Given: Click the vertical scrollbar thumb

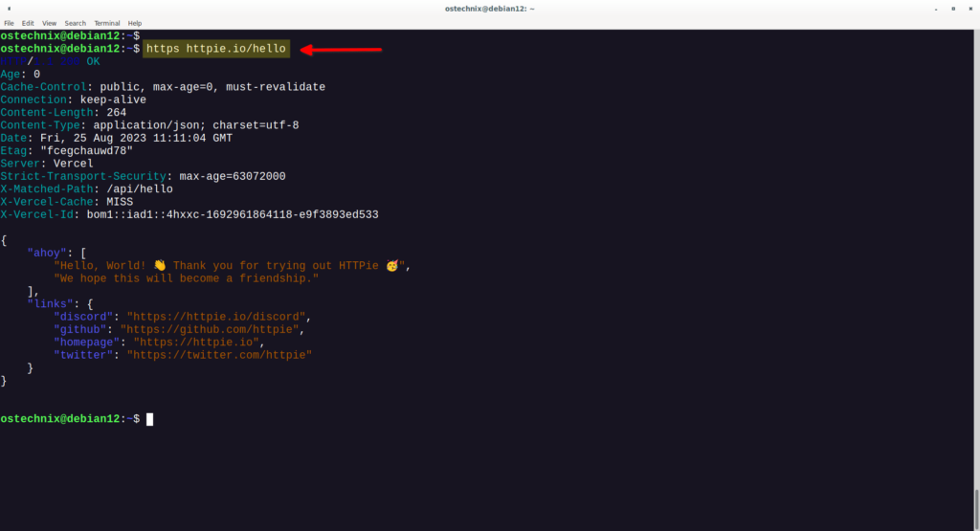Looking at the screenshot, I should coord(976,510).
